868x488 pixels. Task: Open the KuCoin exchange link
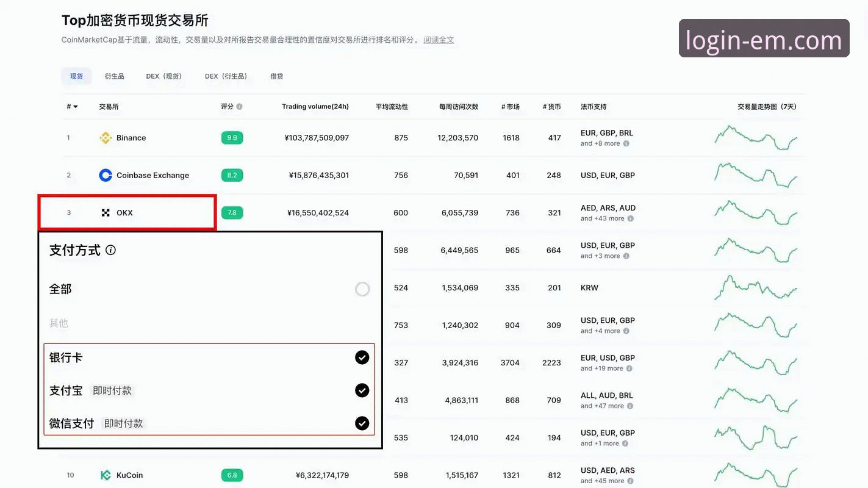(129, 475)
